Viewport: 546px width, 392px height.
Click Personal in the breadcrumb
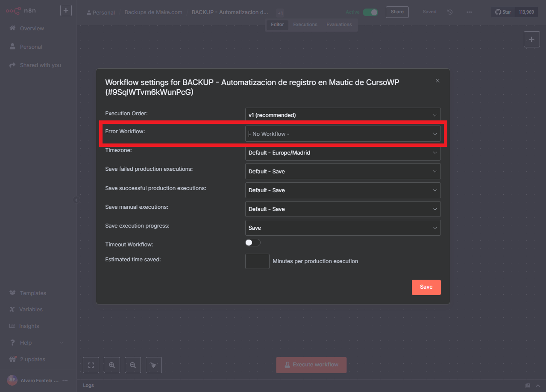101,12
